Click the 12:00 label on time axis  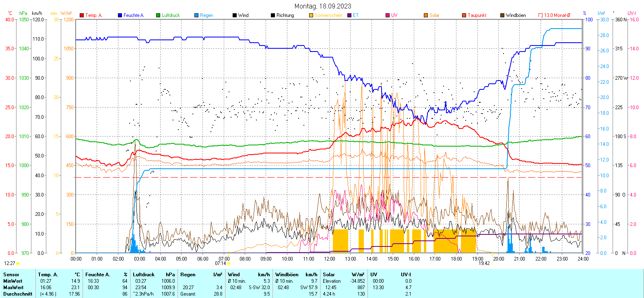tap(330, 259)
